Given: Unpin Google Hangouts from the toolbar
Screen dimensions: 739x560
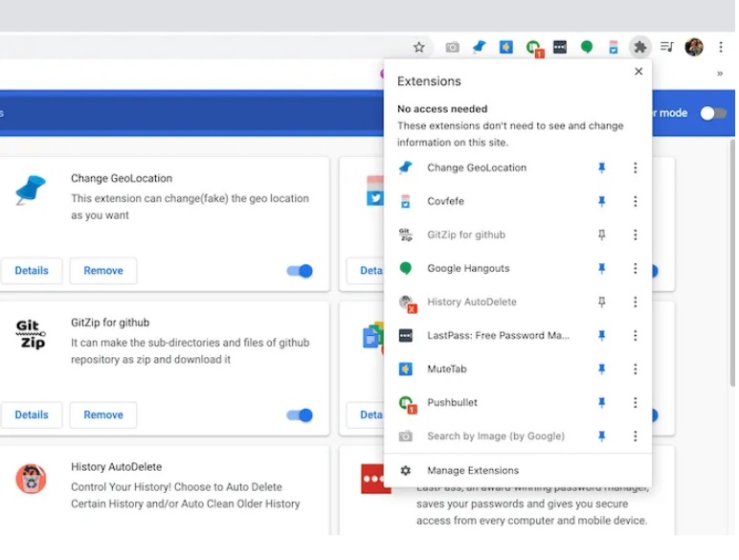Looking at the screenshot, I should (x=601, y=269).
